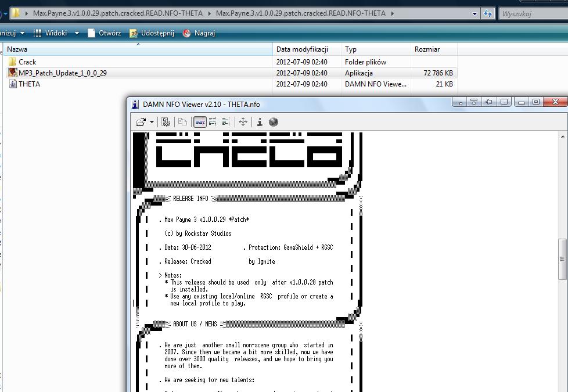
Task: Select the third text layout icon in NFO toolbar
Action: [x=225, y=122]
